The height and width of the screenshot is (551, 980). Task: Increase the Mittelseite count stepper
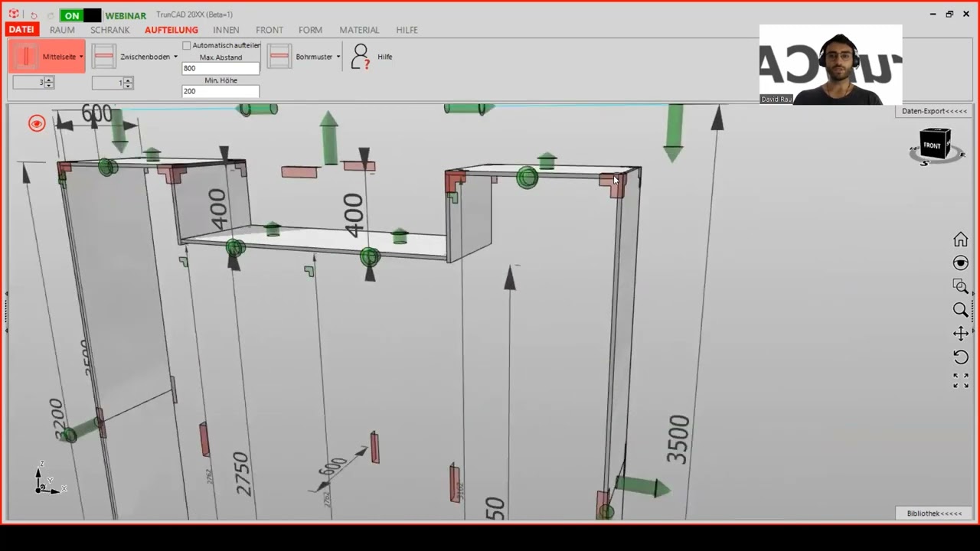click(49, 80)
